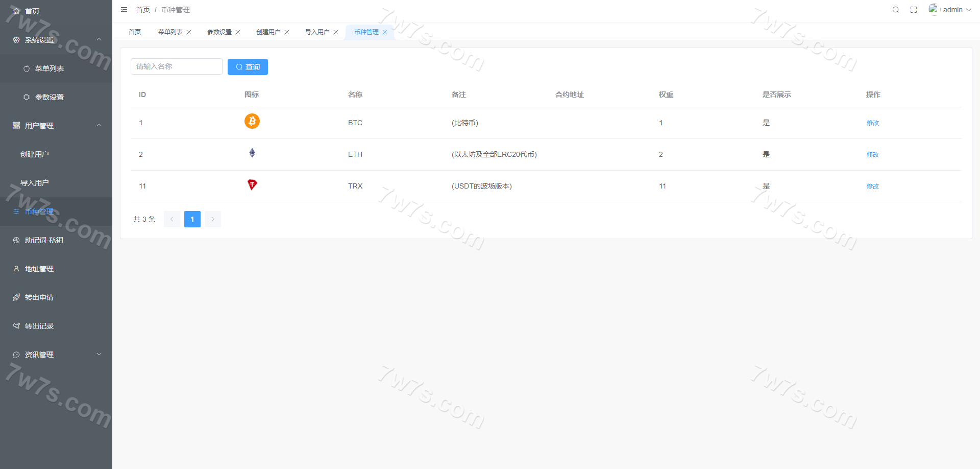Open 助记词-私钥 in the sidebar

(x=44, y=240)
